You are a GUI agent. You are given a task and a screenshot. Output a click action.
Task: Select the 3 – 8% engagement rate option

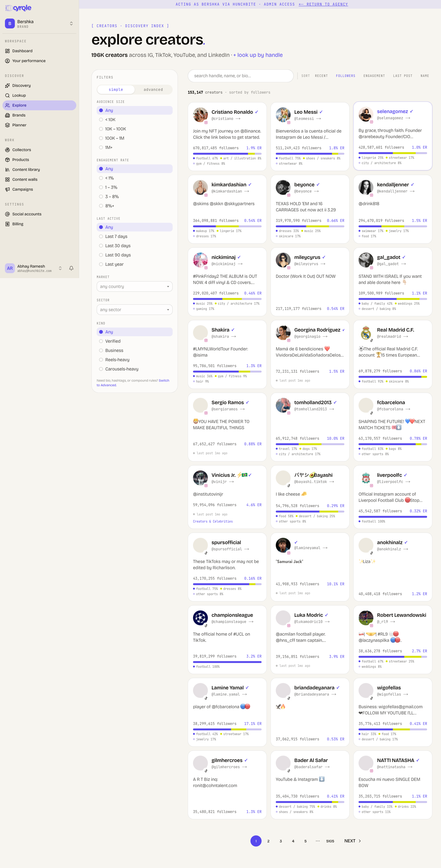(135, 197)
